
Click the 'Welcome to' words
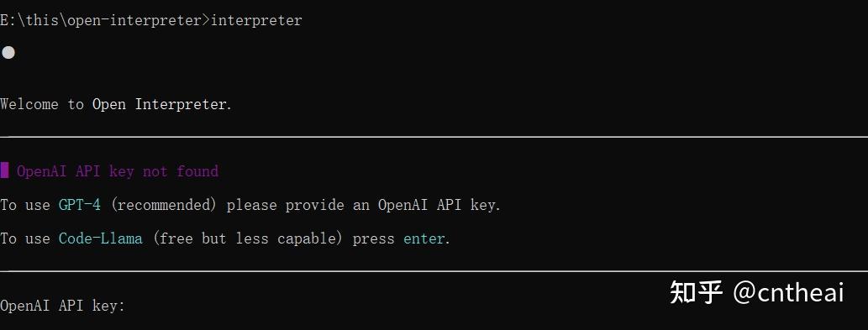click(42, 104)
